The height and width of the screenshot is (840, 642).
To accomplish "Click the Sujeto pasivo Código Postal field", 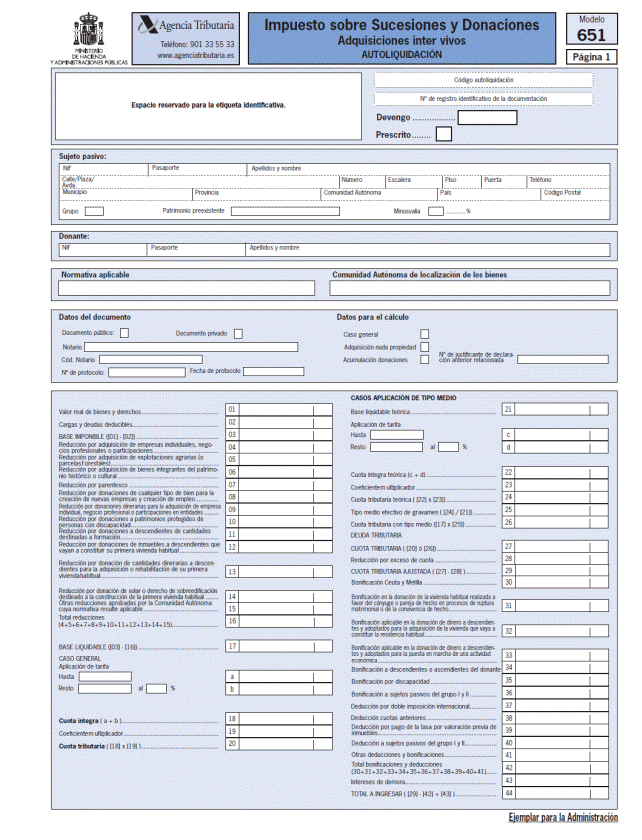I will click(575, 194).
